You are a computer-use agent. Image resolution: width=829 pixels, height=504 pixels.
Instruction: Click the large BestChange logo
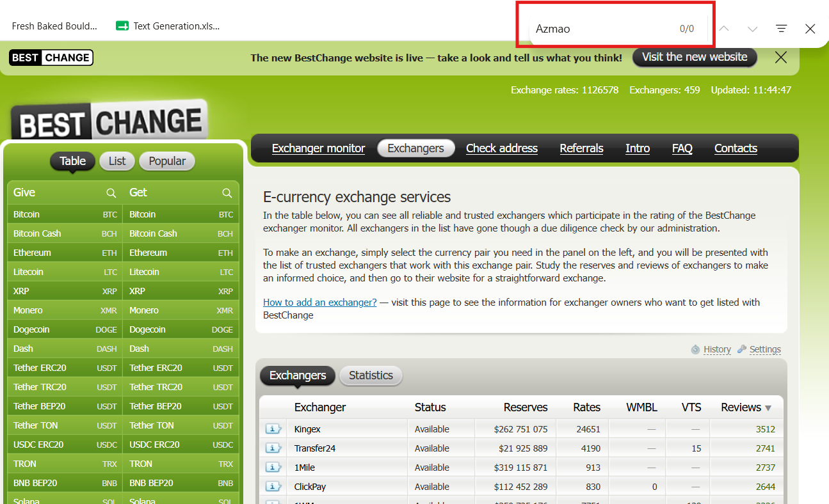pyautogui.click(x=109, y=120)
